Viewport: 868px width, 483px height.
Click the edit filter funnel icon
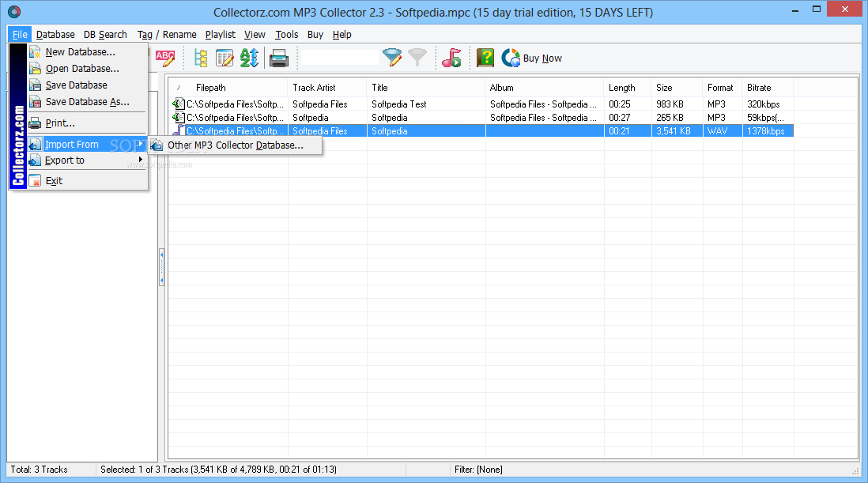pyautogui.click(x=392, y=58)
